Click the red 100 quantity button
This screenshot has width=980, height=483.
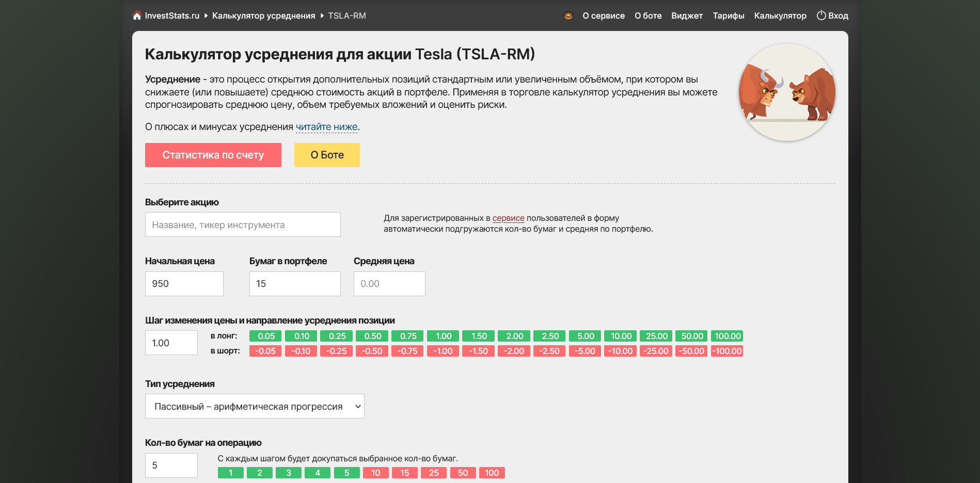(492, 473)
